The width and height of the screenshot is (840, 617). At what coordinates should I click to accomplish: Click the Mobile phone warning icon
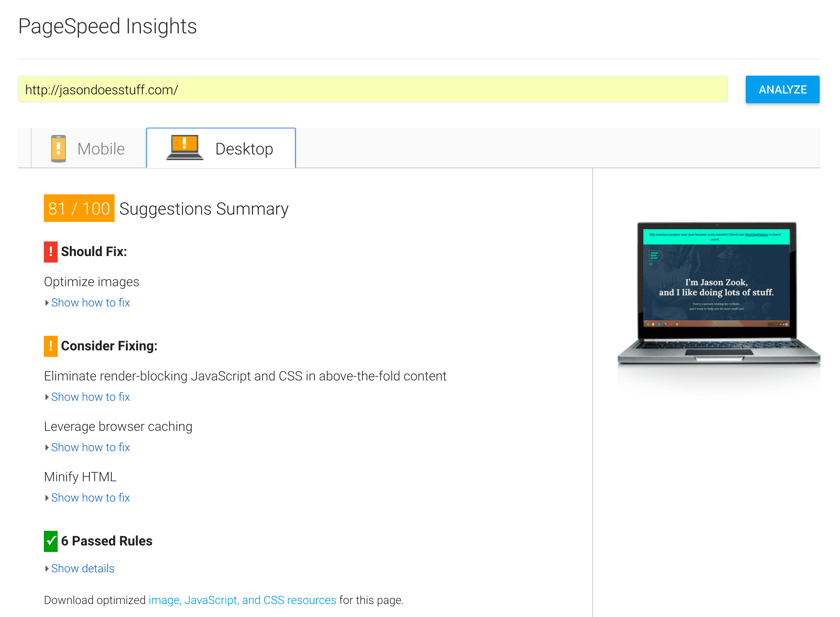coord(58,148)
